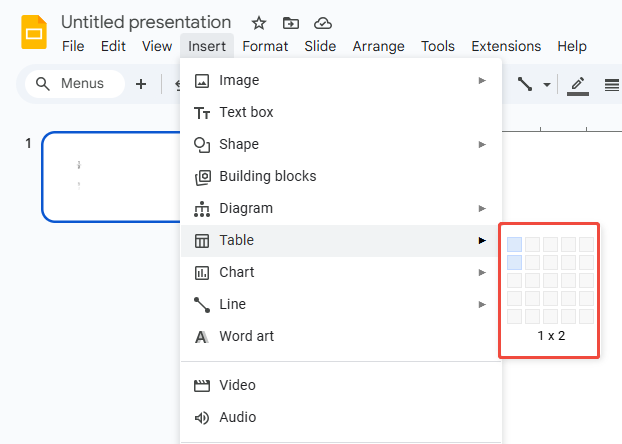The image size is (622, 444).
Task: Select the line tool in toolbar
Action: coord(525,85)
